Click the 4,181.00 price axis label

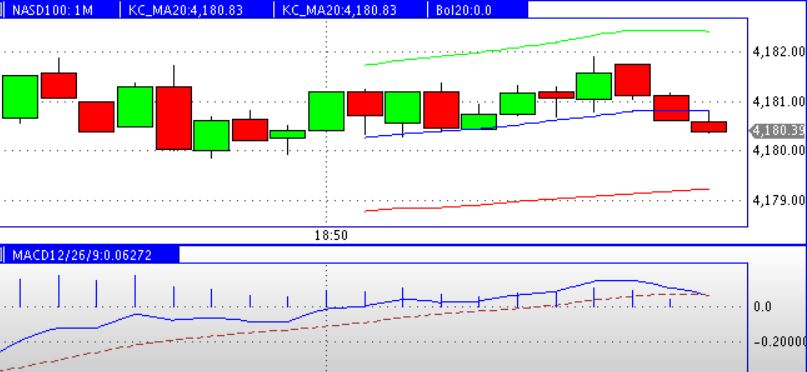click(778, 102)
